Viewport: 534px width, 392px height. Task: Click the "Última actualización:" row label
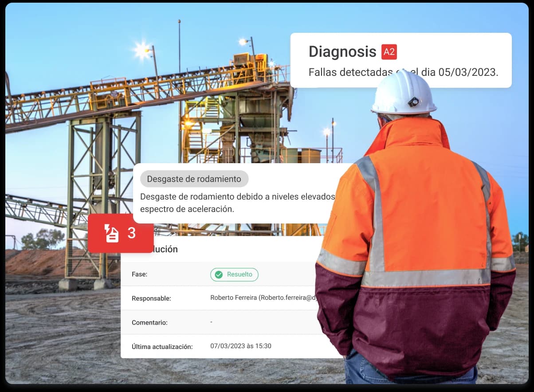(162, 346)
